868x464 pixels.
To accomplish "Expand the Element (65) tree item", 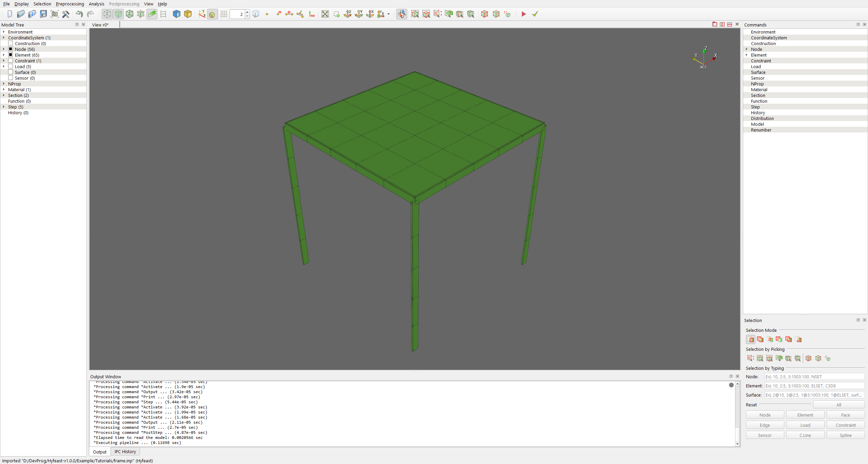I will [3, 55].
